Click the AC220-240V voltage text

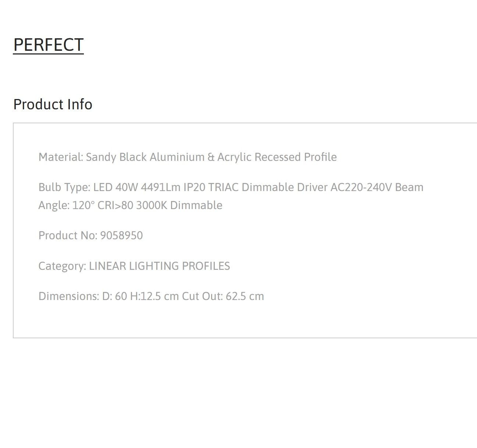[361, 187]
